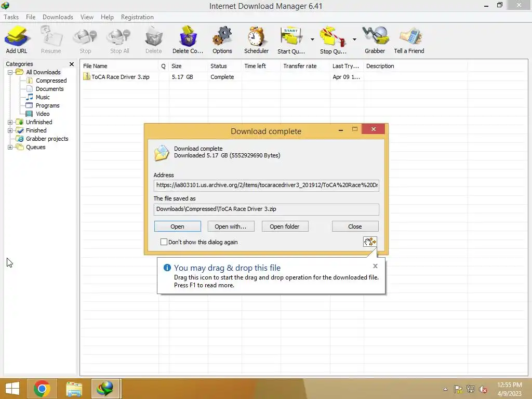Click the Delete Completed toolbar icon

(x=188, y=40)
